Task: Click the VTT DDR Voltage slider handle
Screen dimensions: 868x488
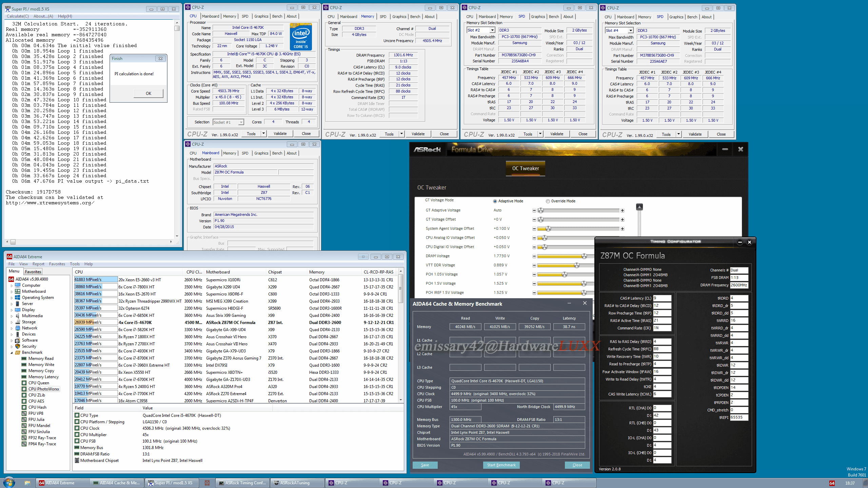Action: pos(576,265)
